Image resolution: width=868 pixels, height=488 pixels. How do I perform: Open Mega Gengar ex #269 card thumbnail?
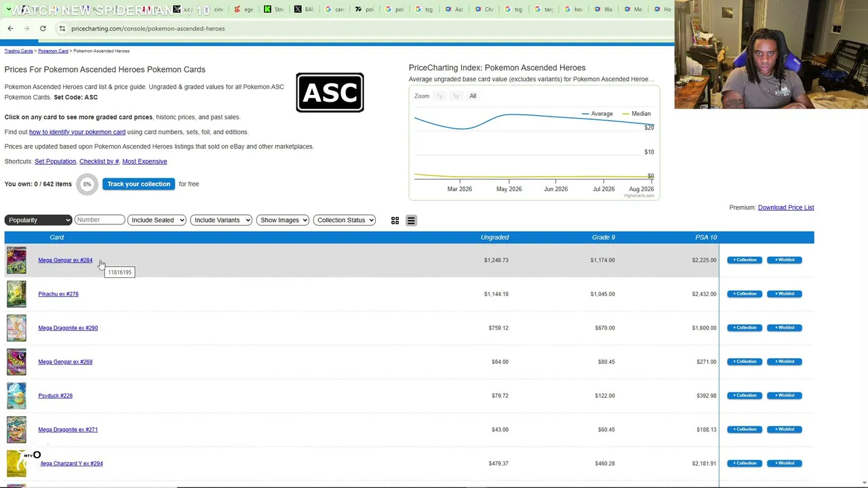[x=16, y=362]
